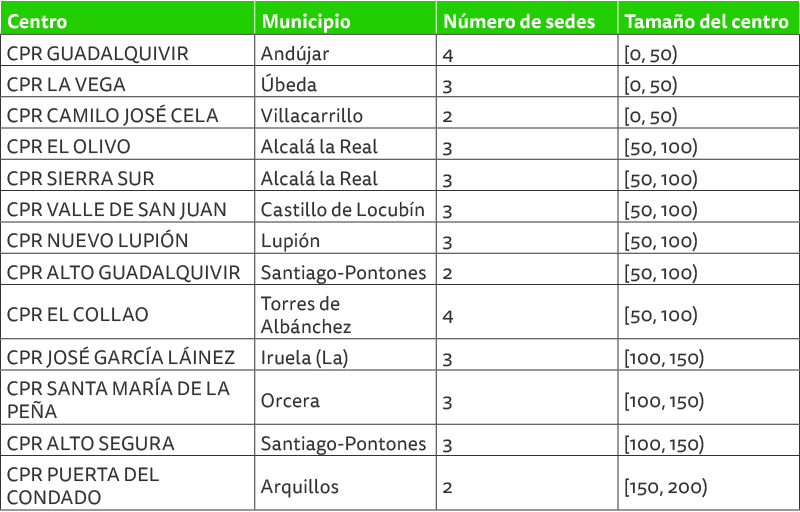800x512 pixels.
Task: Select the CPR EL OLIVO cell
Action: (x=128, y=144)
